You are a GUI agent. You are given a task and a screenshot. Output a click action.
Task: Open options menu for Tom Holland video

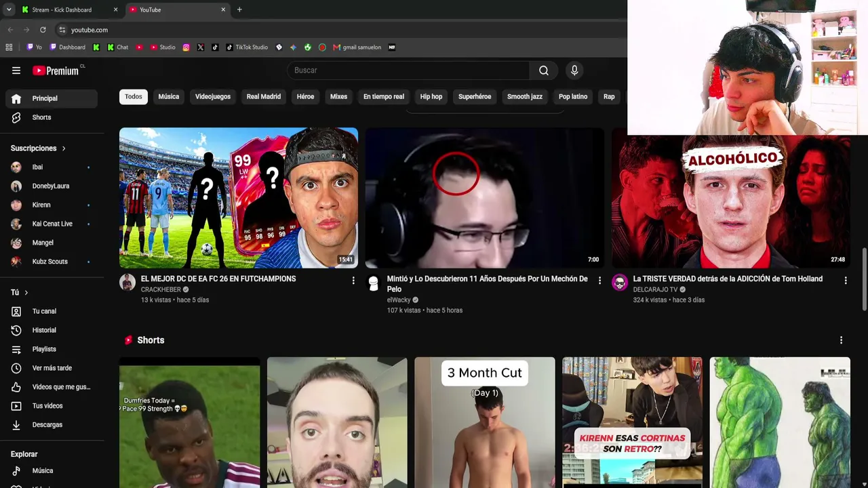point(846,281)
